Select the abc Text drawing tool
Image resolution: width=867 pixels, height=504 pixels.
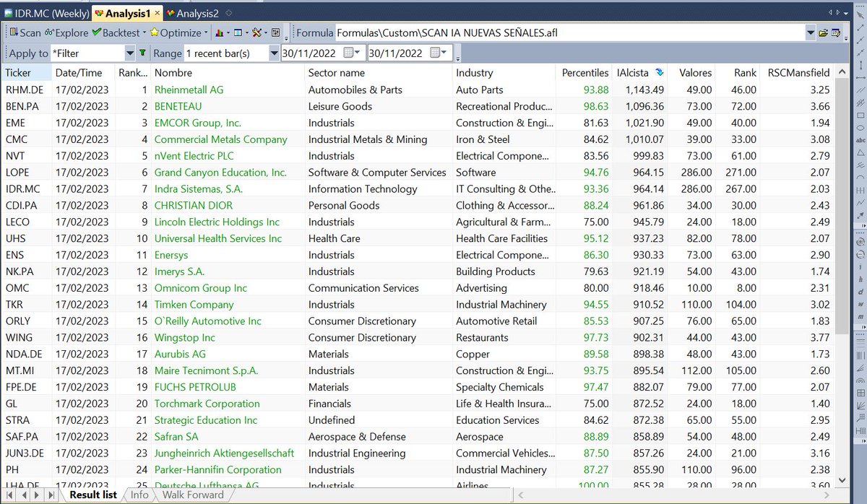click(x=859, y=139)
